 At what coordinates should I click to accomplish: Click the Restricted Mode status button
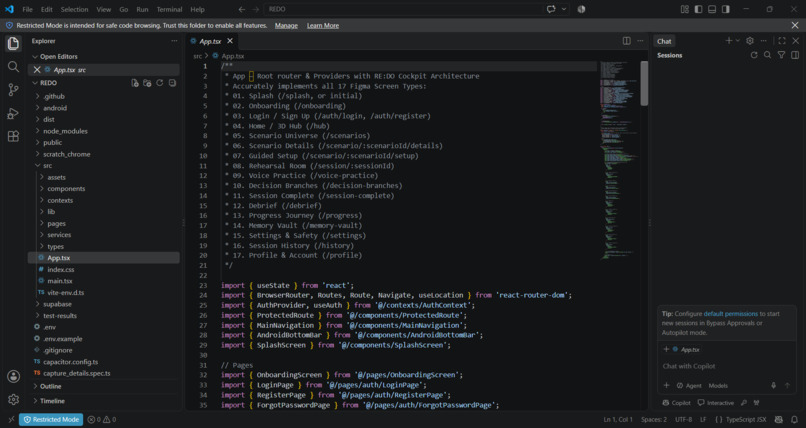(x=51, y=420)
